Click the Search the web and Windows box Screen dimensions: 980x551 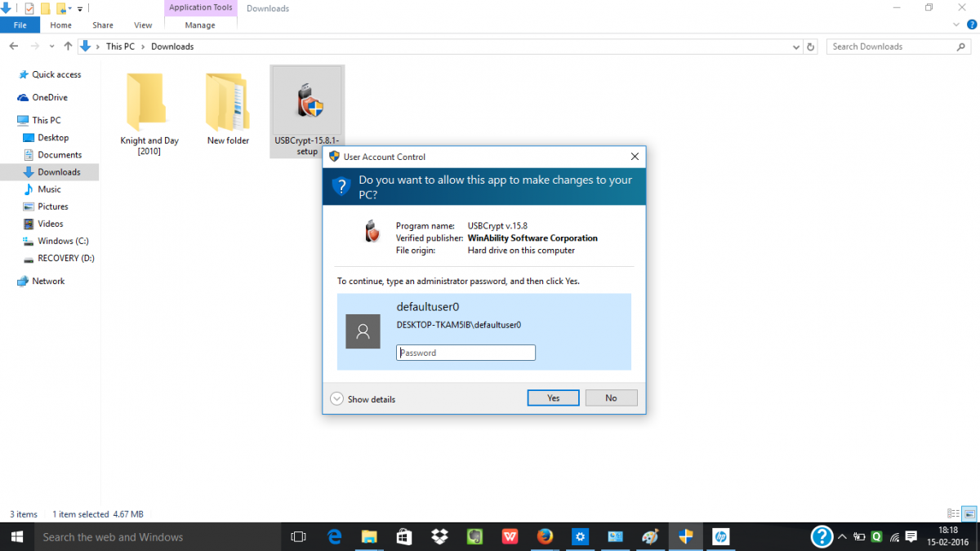tap(157, 536)
